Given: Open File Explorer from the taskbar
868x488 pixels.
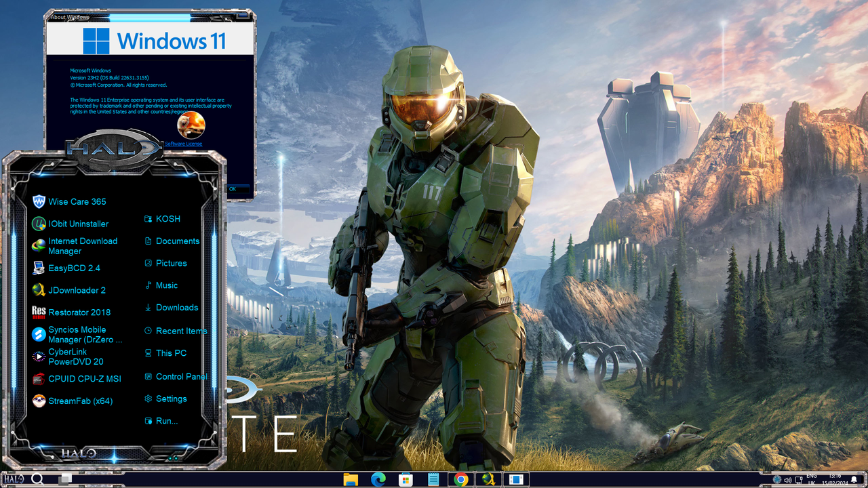Looking at the screenshot, I should tap(351, 480).
